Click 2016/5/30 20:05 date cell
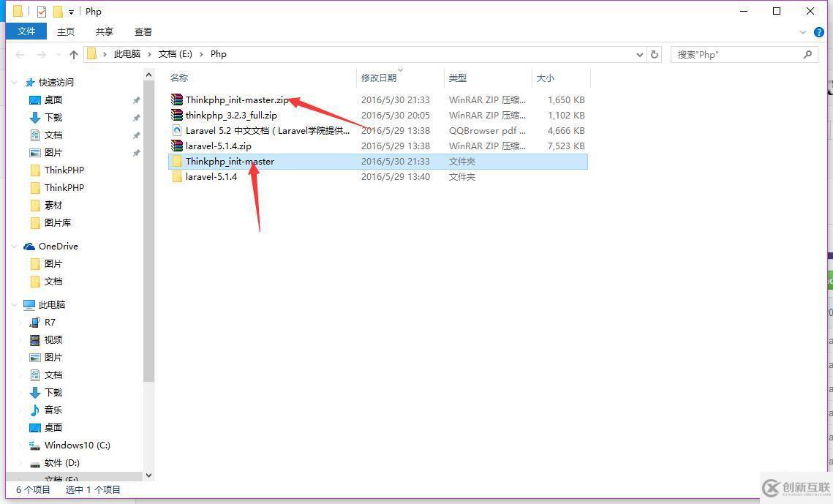Image resolution: width=833 pixels, height=504 pixels. pyautogui.click(x=395, y=115)
